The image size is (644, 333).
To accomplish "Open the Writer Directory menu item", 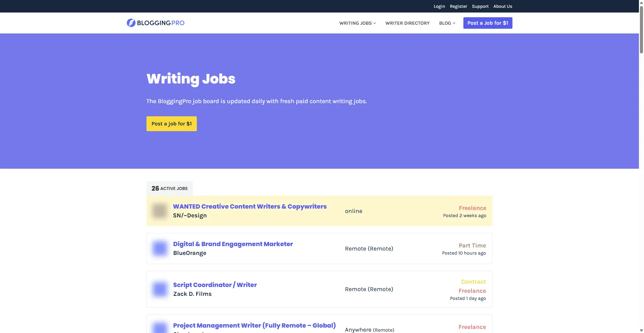I will point(407,23).
